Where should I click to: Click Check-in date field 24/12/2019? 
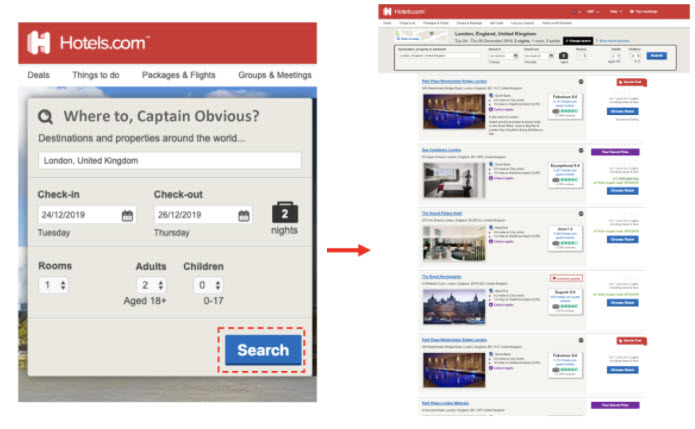click(x=87, y=215)
